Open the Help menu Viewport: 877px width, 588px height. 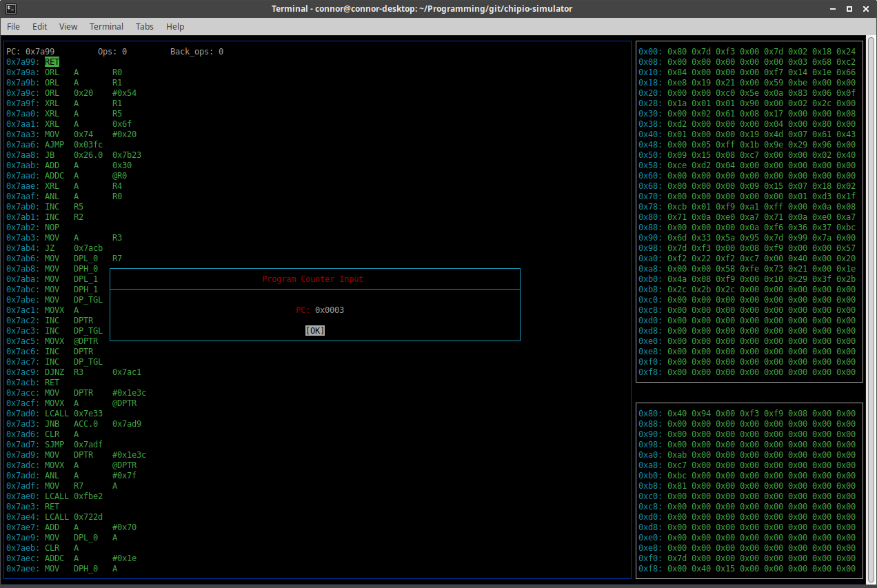tap(175, 26)
